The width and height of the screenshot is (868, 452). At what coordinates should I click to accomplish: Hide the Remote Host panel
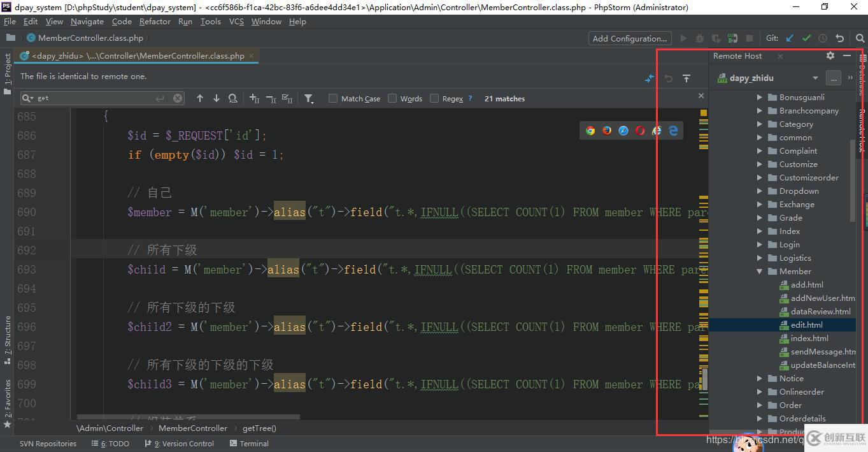tap(847, 55)
